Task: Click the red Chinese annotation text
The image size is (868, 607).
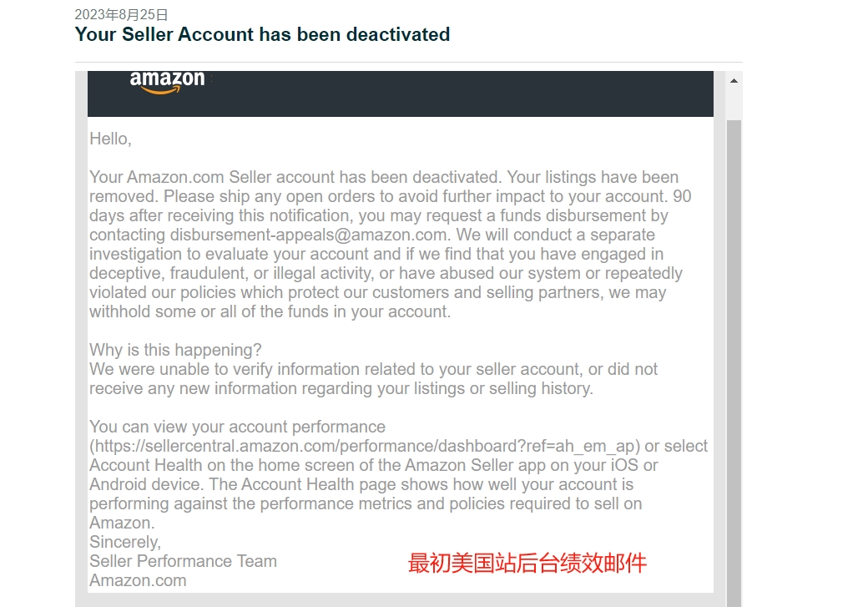Action: point(527,563)
